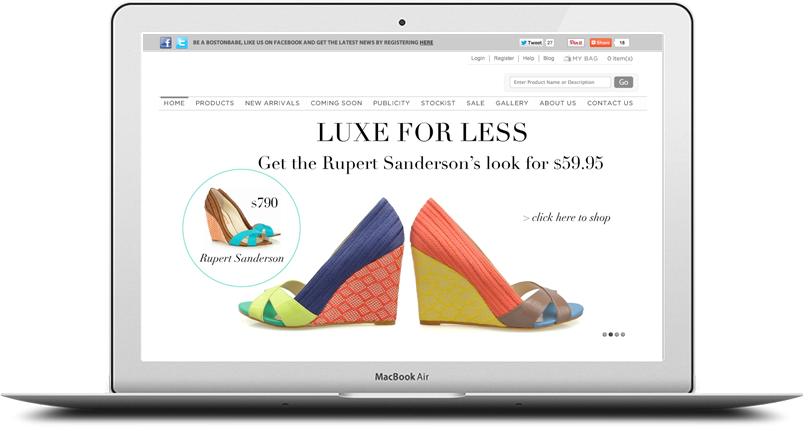Open the Blog link
Screen dimensions: 803x428
548,58
